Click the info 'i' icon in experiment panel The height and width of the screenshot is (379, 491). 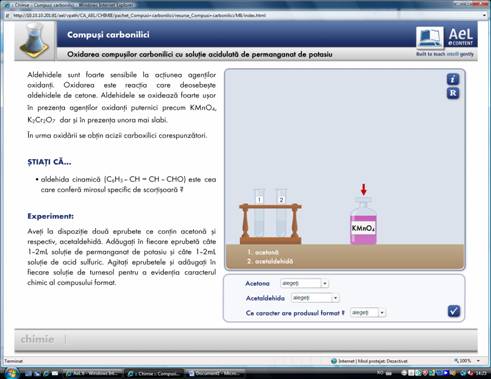tap(453, 79)
